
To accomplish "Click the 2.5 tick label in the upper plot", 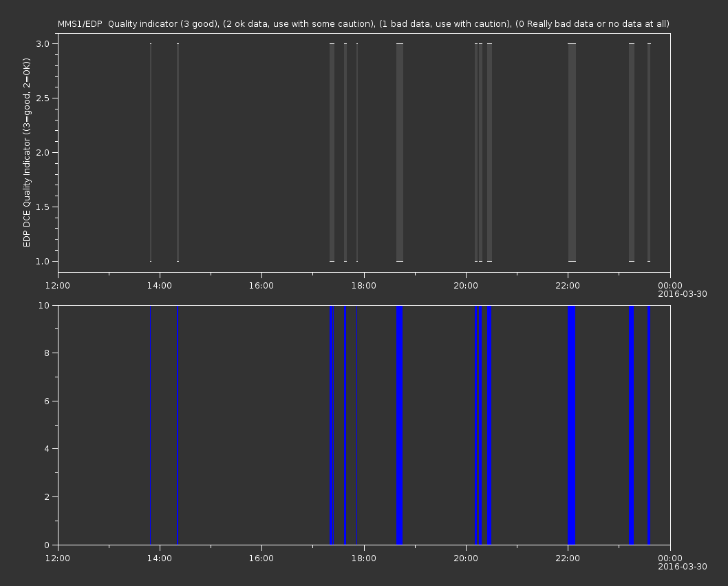I will (43, 98).
